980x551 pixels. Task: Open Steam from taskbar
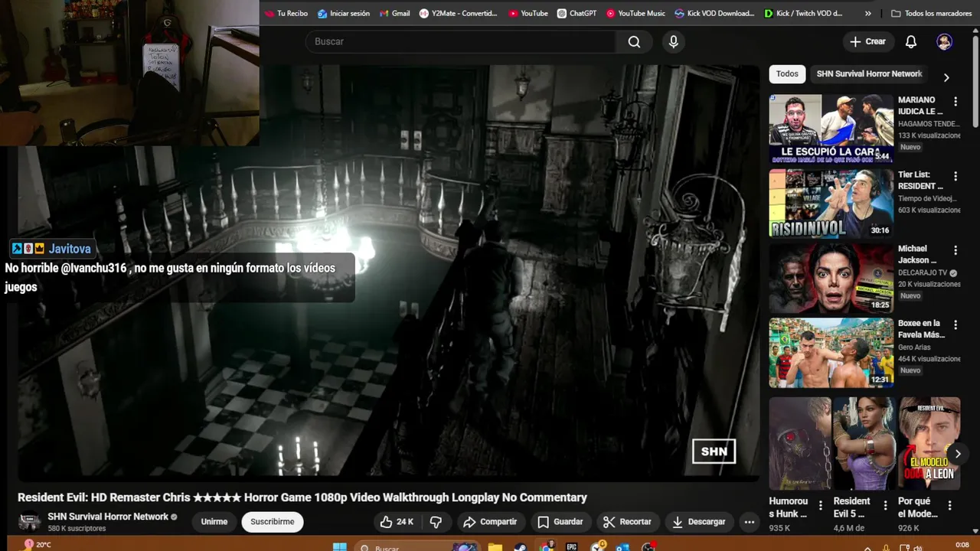521,547
